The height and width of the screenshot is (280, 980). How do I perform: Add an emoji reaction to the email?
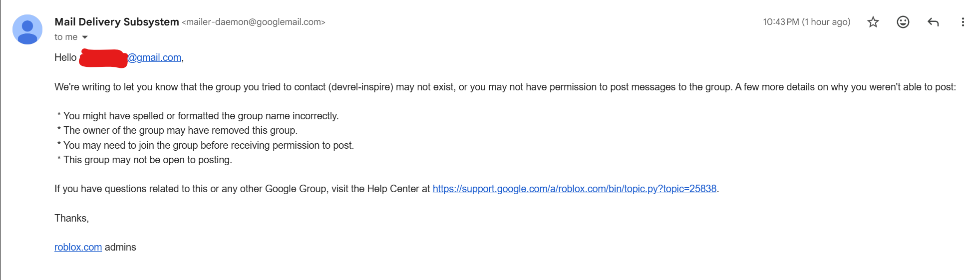pos(903,22)
